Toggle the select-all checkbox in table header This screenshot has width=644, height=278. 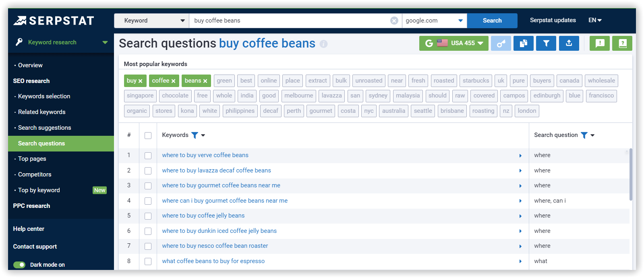pos(148,135)
